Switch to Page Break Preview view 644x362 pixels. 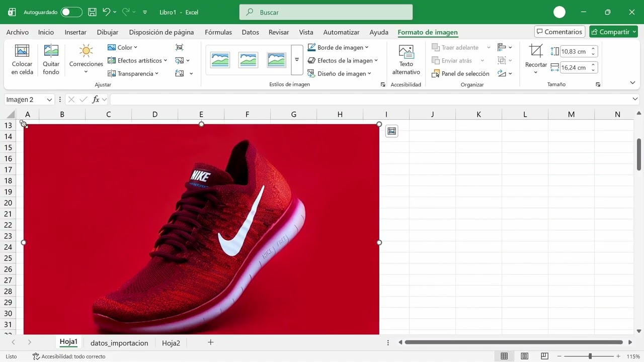coord(544,356)
